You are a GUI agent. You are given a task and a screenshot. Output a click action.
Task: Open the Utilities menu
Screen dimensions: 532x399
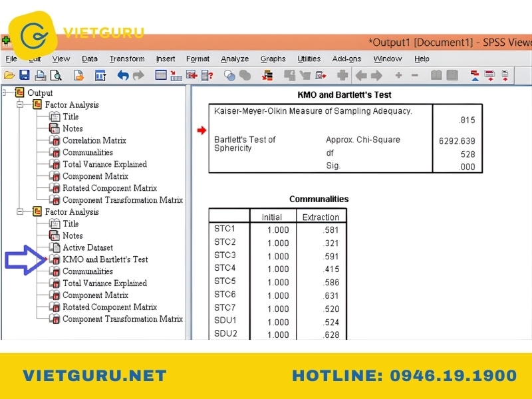click(x=309, y=59)
